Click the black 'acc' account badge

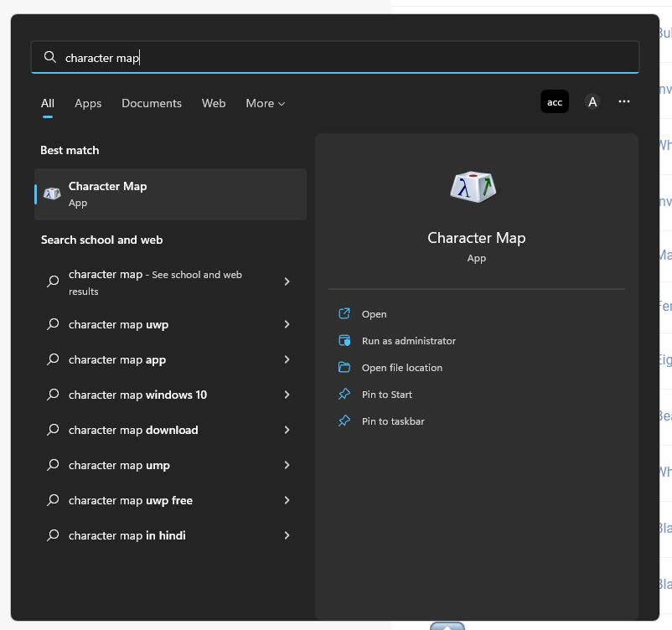pos(555,101)
